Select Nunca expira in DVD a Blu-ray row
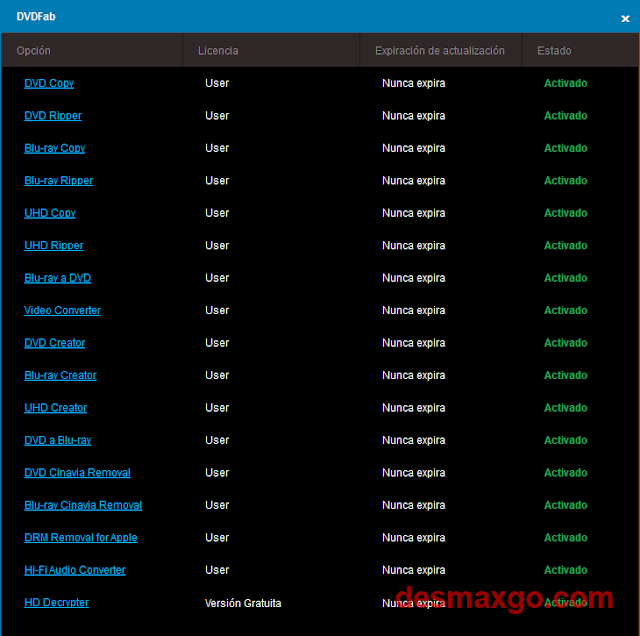This screenshot has height=636, width=640. 413,440
